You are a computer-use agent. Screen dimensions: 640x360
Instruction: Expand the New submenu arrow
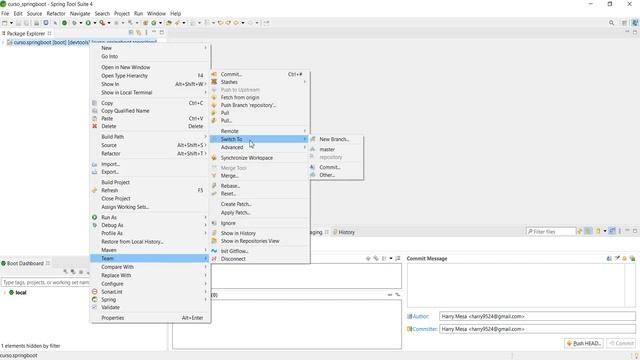205,48
